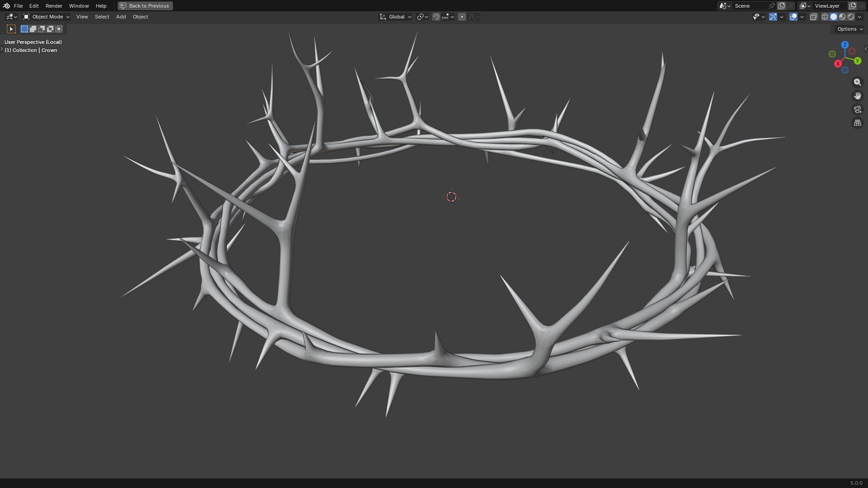Toggle the show gizmos button

tap(773, 17)
